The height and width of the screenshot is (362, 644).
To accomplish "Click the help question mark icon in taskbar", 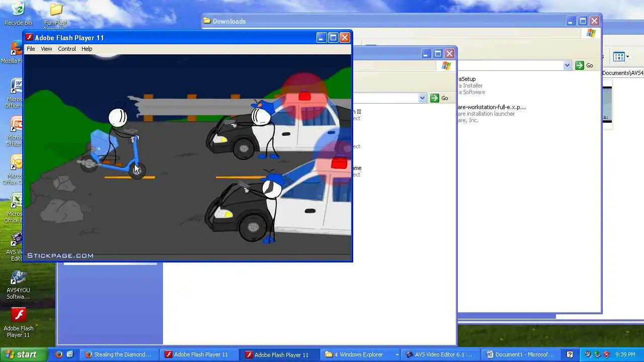I will click(x=570, y=354).
